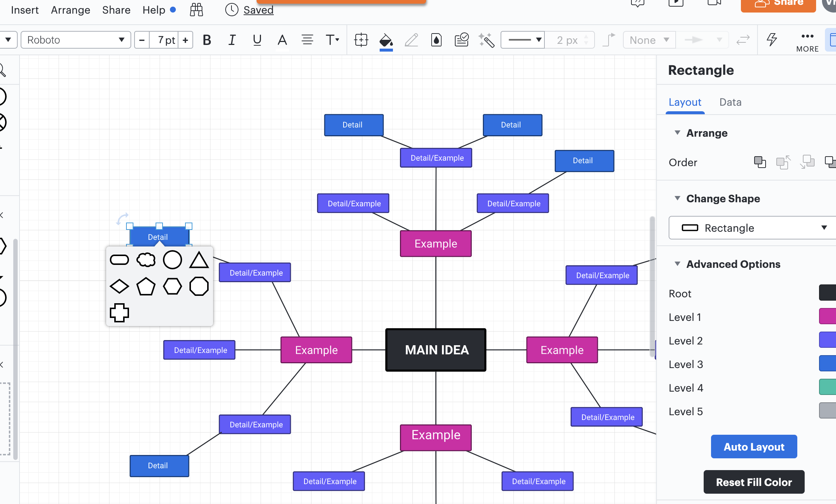Choose the triangle shape from the shape picker
836x504 pixels.
click(199, 260)
